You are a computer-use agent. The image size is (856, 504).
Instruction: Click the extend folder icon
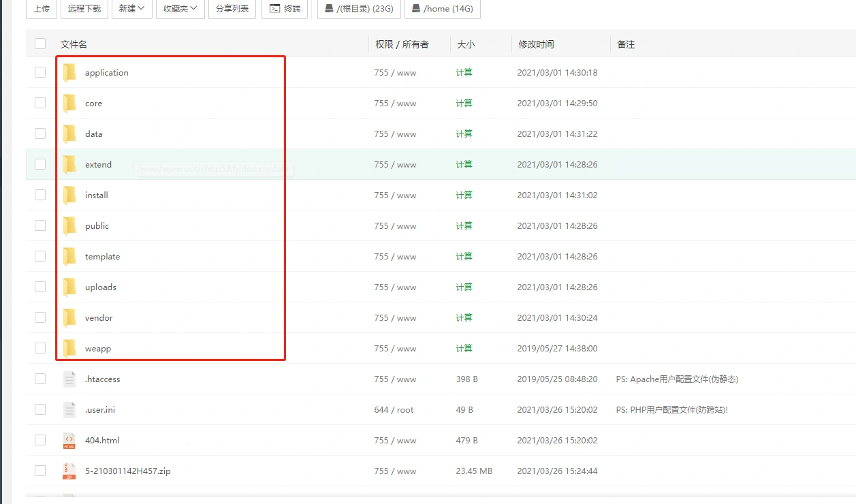coord(69,164)
